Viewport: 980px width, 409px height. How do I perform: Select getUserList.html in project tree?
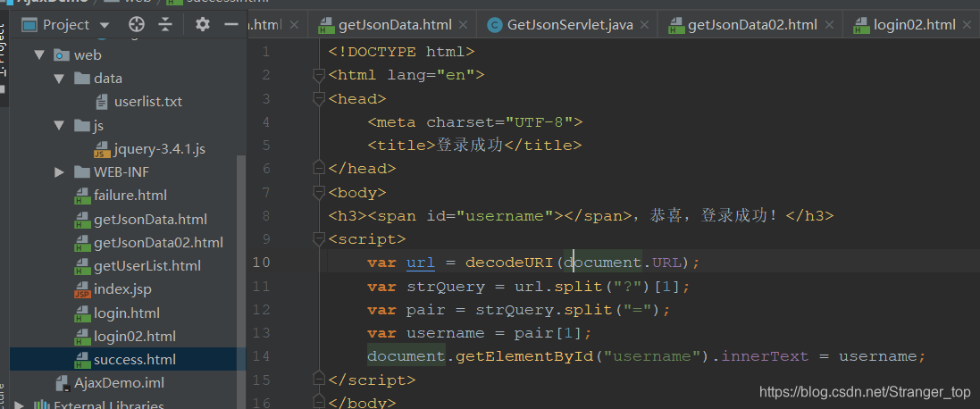[x=147, y=265]
